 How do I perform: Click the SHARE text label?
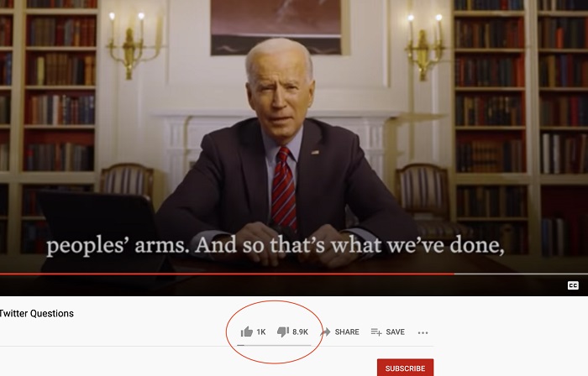(x=347, y=332)
